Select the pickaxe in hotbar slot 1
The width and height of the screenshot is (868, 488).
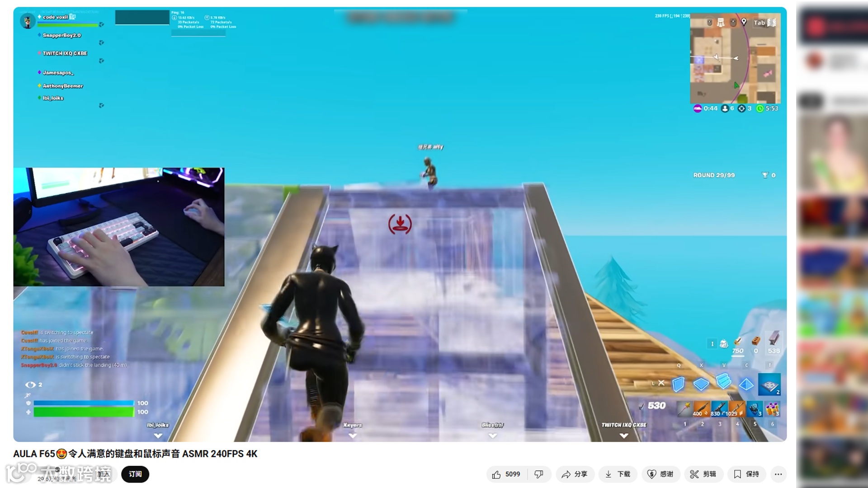click(685, 409)
